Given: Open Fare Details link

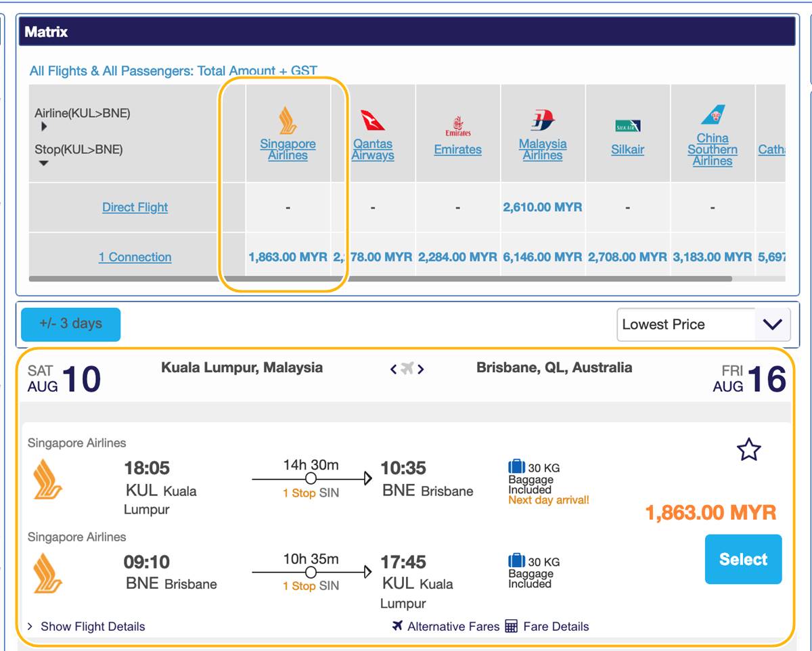Looking at the screenshot, I should 556,627.
